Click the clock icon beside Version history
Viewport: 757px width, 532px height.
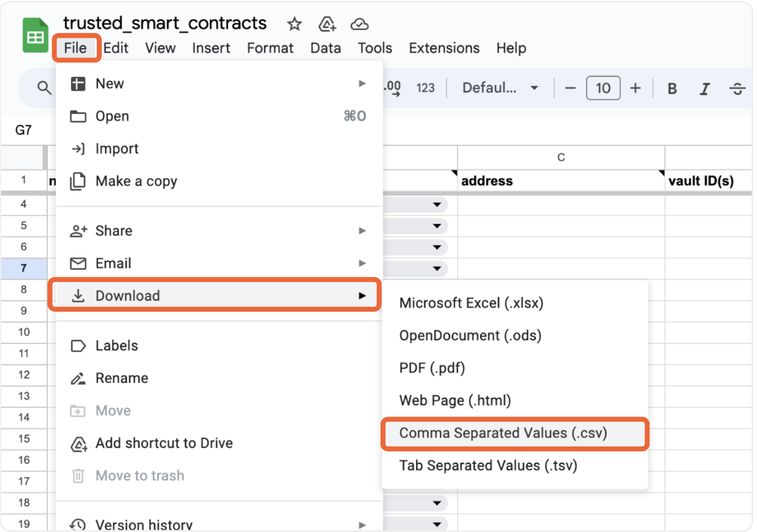(78, 525)
